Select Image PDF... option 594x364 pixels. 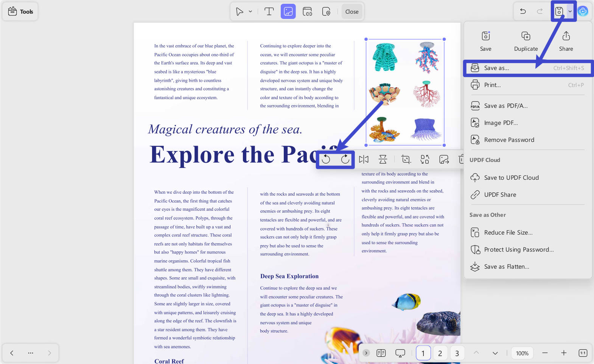tap(528, 123)
